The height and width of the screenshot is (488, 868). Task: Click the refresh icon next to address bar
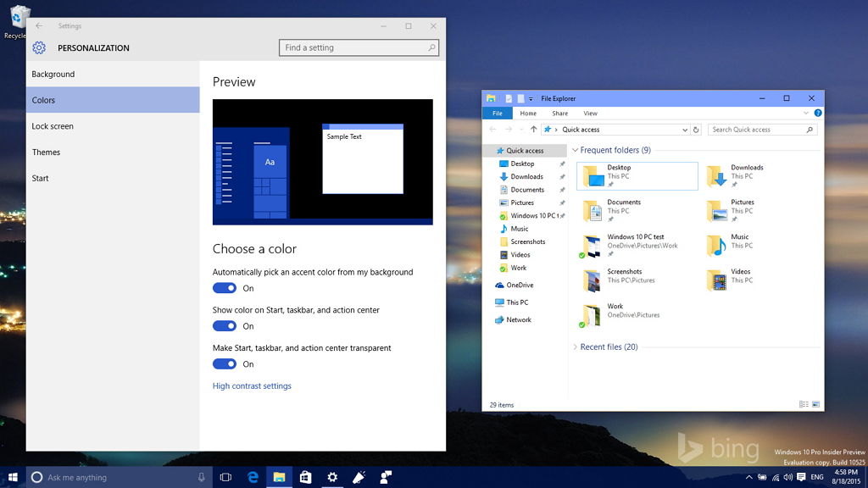698,130
